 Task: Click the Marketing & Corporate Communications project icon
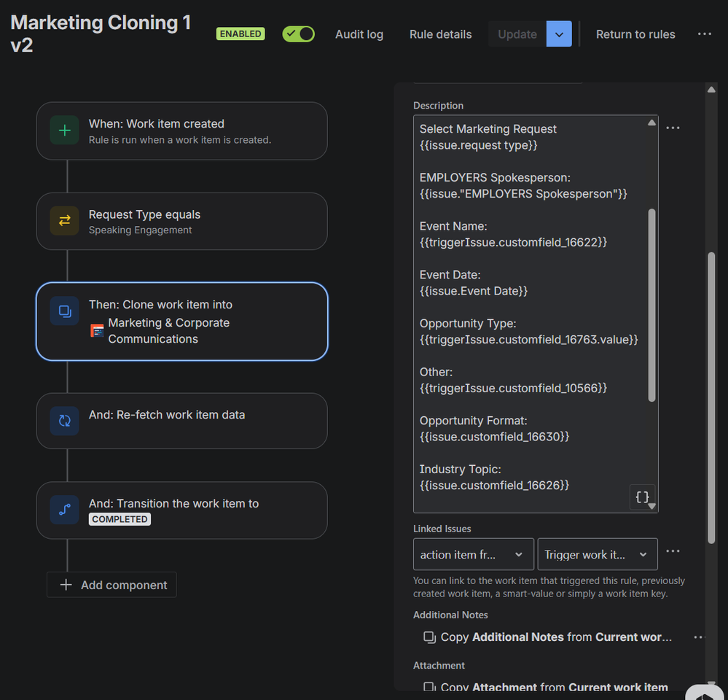[x=97, y=331]
